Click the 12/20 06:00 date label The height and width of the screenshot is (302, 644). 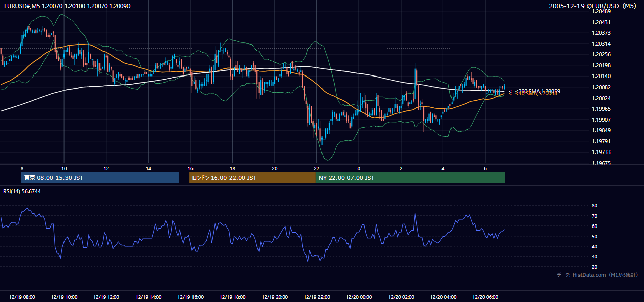click(486, 297)
